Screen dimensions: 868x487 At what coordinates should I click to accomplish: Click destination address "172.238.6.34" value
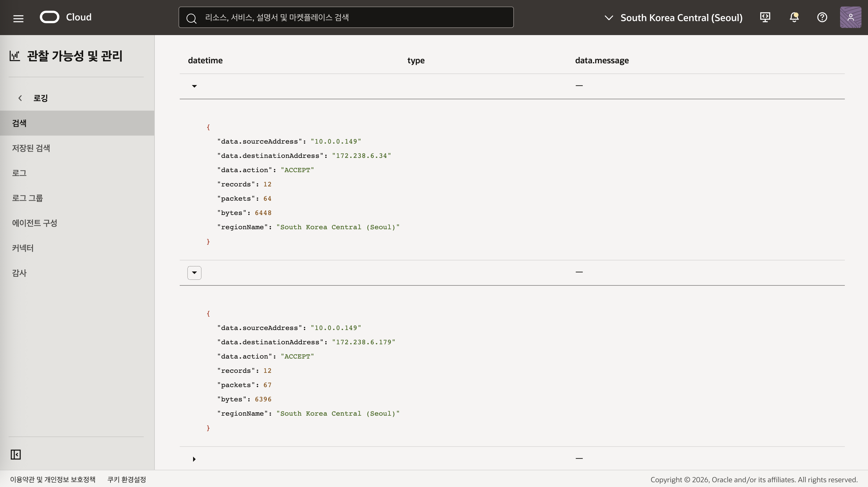click(x=362, y=156)
